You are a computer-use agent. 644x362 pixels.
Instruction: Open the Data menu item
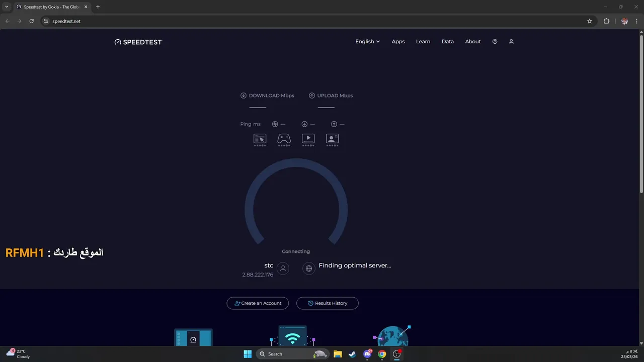click(x=448, y=42)
